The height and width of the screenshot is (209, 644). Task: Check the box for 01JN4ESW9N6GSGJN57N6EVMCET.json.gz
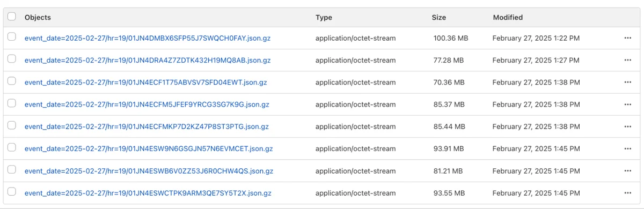pyautogui.click(x=12, y=148)
